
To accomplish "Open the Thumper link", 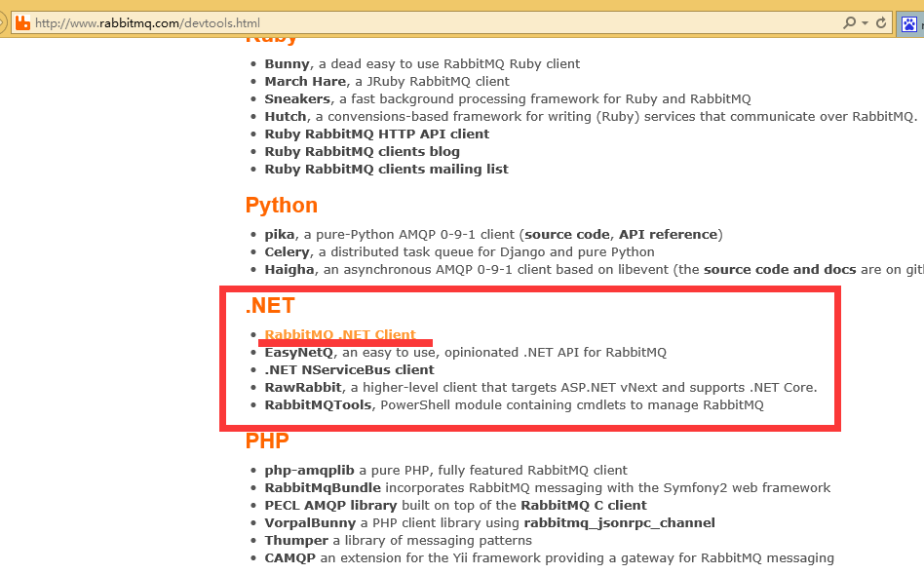I will [296, 541].
